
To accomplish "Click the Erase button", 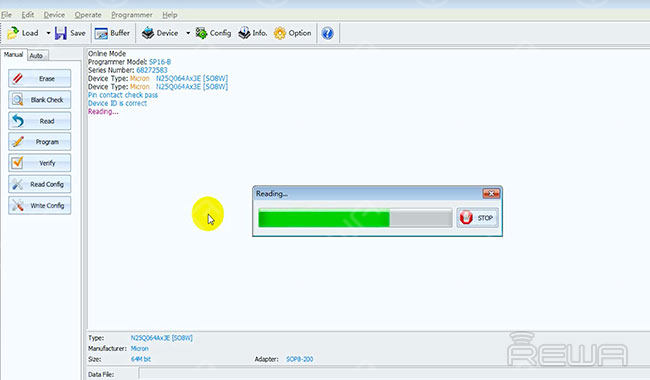I will [39, 78].
